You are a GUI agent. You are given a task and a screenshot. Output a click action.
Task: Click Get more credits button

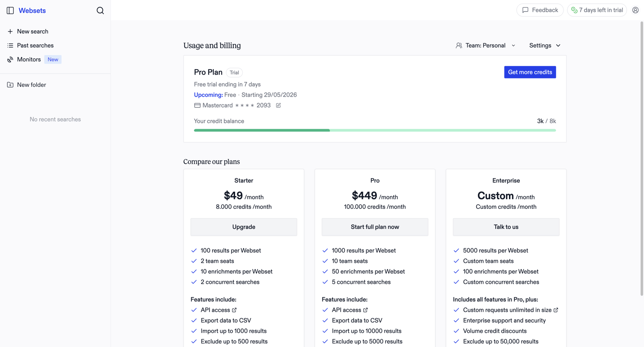tap(530, 72)
